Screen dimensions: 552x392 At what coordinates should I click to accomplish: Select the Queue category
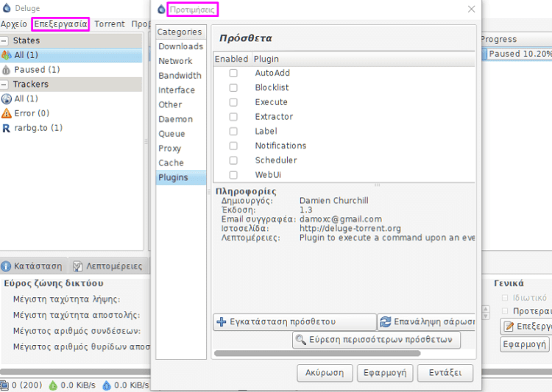180,134
